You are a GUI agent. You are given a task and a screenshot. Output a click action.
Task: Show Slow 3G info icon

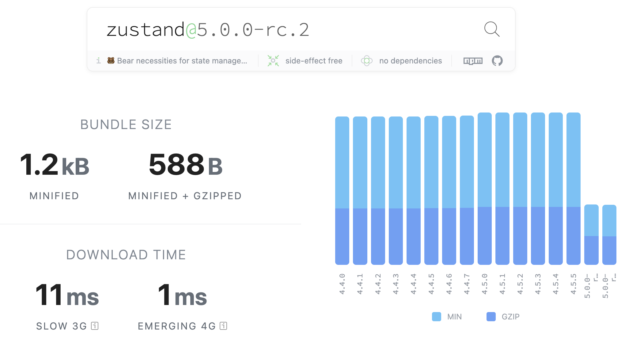95,326
